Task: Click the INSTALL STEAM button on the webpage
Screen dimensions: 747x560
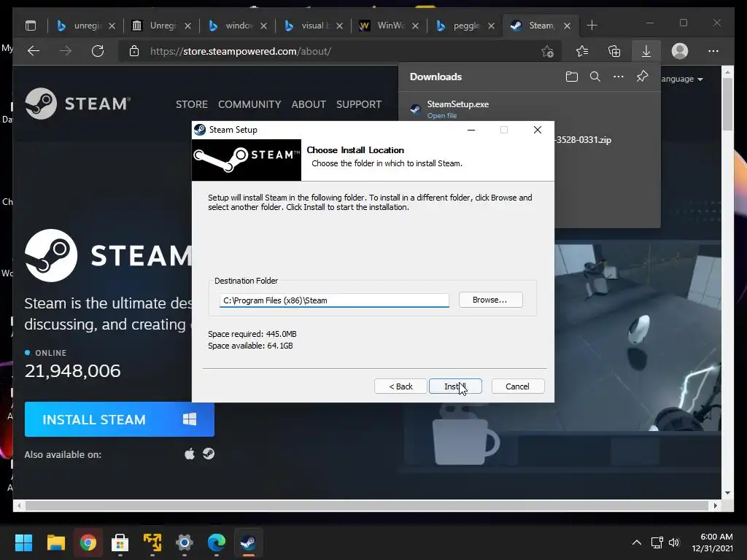Action: pyautogui.click(x=119, y=419)
